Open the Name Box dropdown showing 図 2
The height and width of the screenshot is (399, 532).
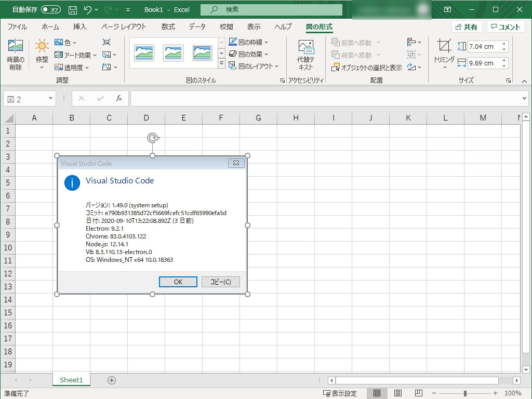pyautogui.click(x=50, y=98)
